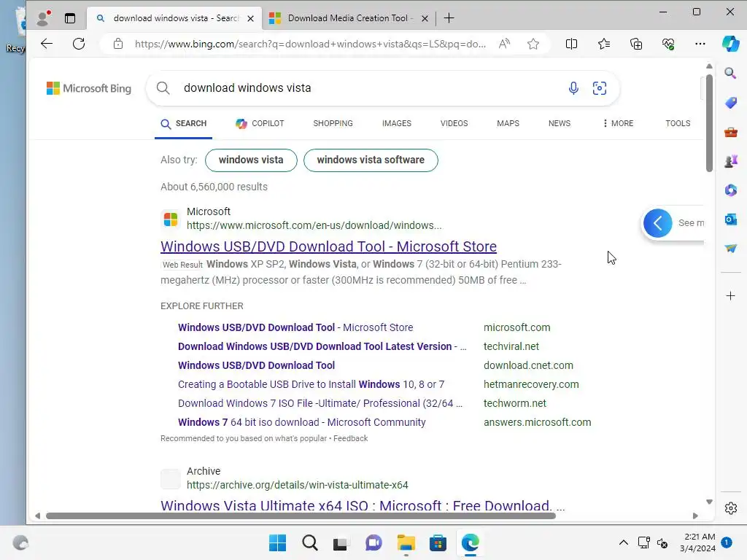Try suggestion 'windows vista software'

pyautogui.click(x=371, y=160)
